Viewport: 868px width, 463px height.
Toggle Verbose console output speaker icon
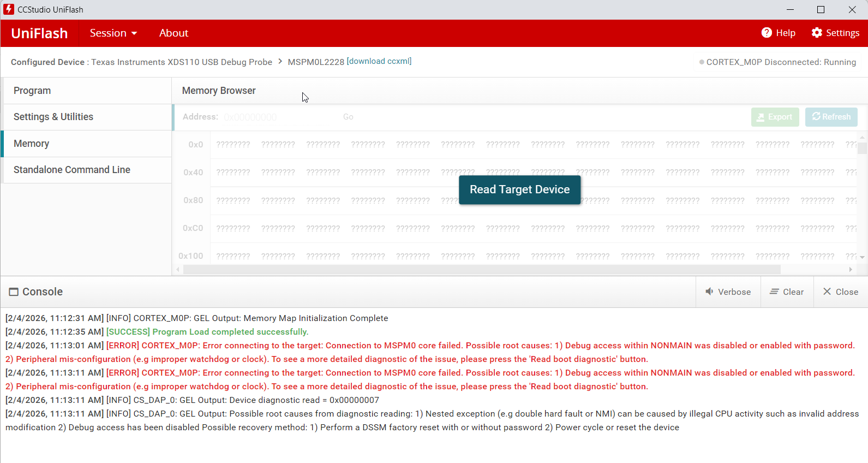click(x=709, y=292)
